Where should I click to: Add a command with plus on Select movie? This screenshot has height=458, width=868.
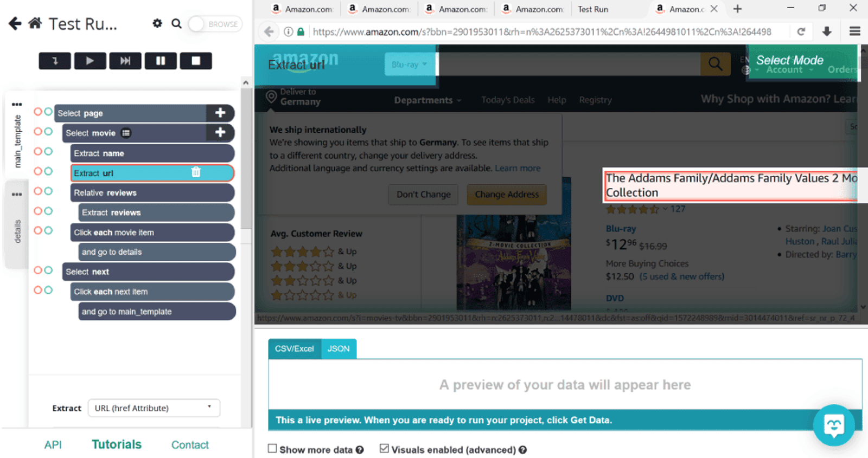(220, 132)
